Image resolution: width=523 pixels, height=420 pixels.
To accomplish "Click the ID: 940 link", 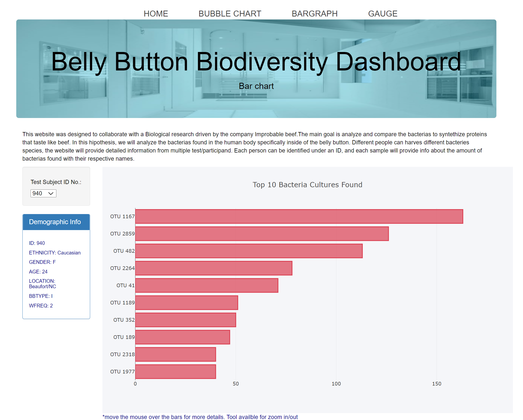I will pyautogui.click(x=37, y=243).
